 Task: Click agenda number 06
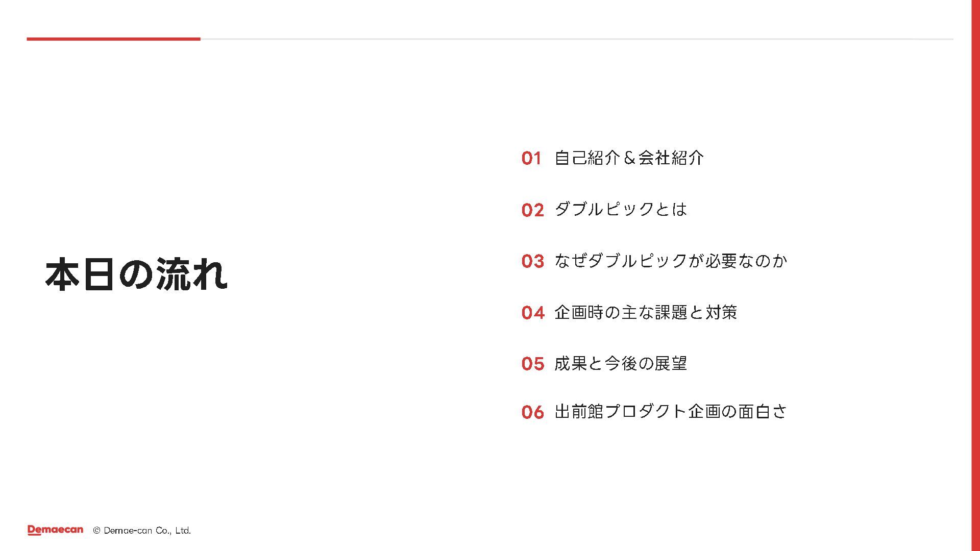(533, 412)
